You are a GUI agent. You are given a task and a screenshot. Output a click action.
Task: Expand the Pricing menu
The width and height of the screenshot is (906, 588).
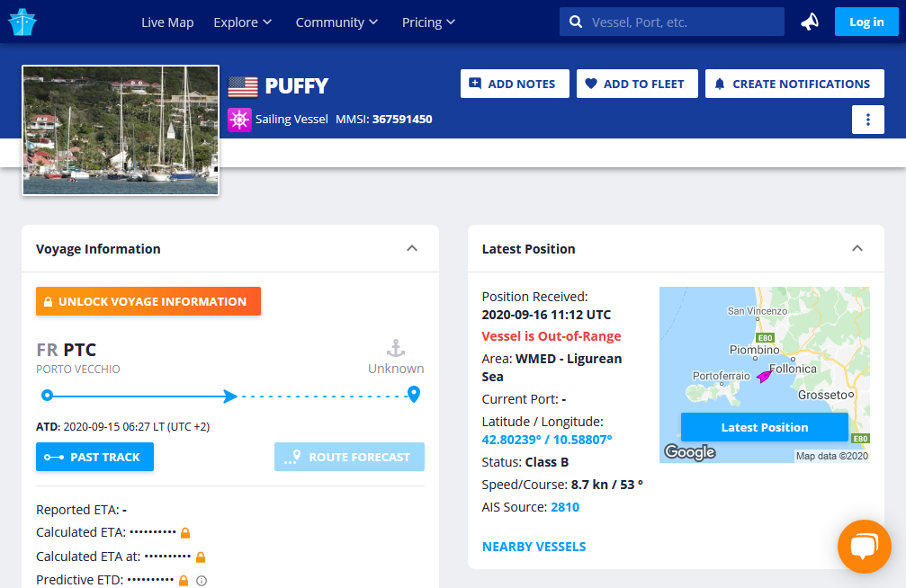(x=428, y=22)
